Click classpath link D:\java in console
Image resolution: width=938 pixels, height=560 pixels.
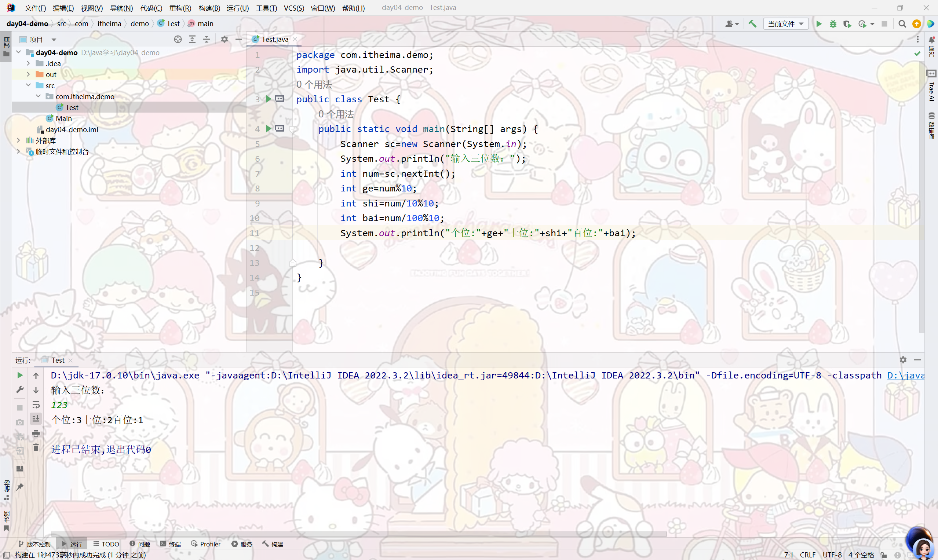coord(906,376)
